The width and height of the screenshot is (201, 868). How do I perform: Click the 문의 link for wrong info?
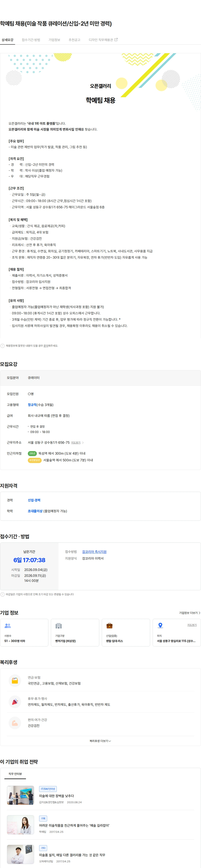[x=46, y=346]
